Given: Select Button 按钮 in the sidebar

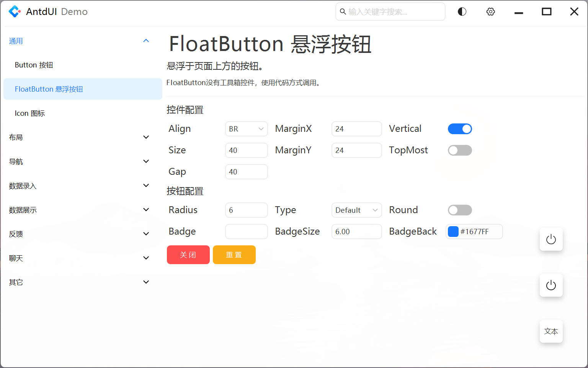Looking at the screenshot, I should point(34,65).
